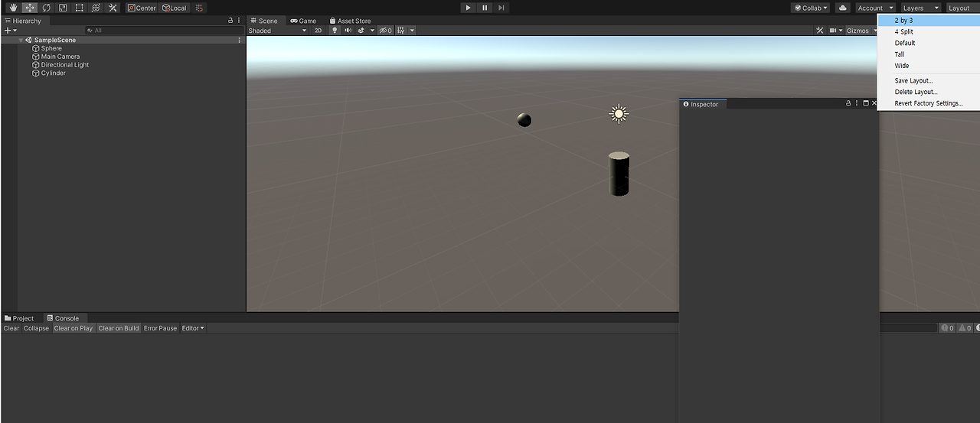Open Hierarchy panel options menu

coord(240,21)
